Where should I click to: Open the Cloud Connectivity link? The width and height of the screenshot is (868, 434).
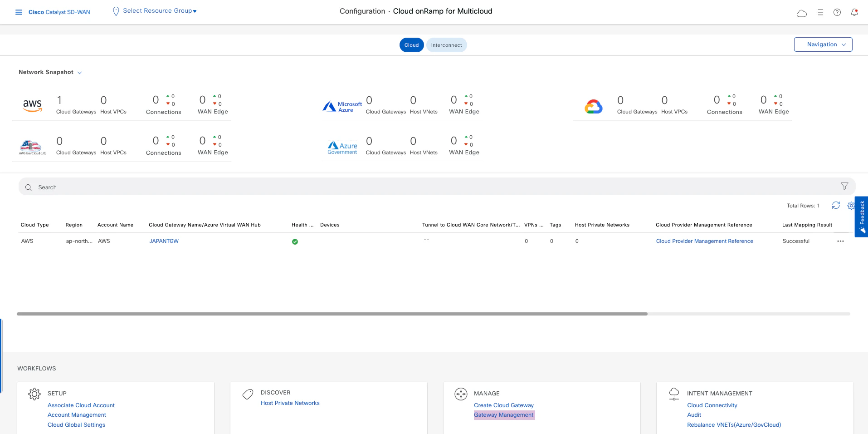pos(712,405)
